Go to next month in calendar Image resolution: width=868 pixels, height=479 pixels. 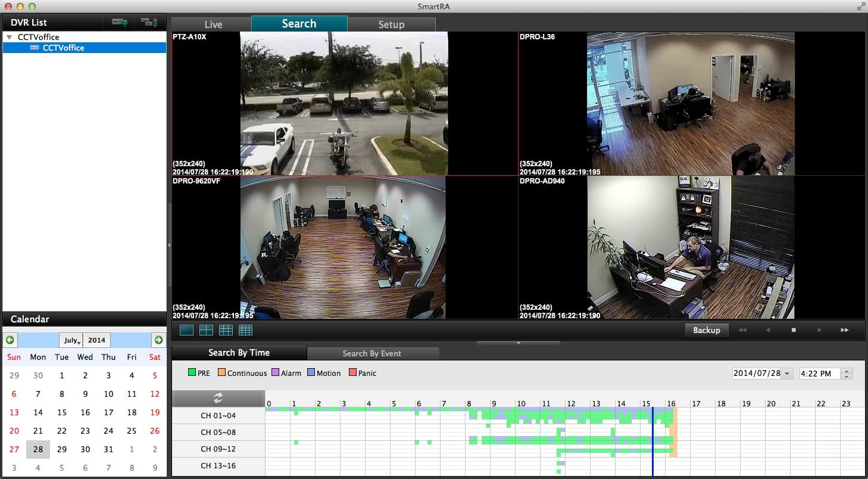(158, 340)
